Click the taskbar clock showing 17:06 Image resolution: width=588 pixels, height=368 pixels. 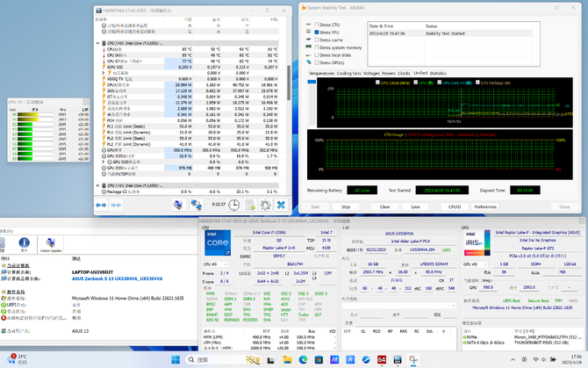pos(571,359)
